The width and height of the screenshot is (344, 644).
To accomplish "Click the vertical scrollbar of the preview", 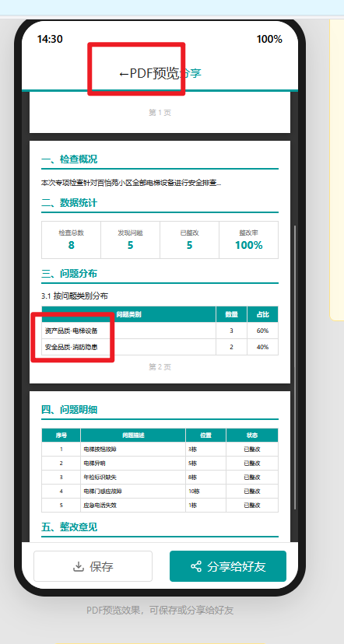I will [x=296, y=368].
